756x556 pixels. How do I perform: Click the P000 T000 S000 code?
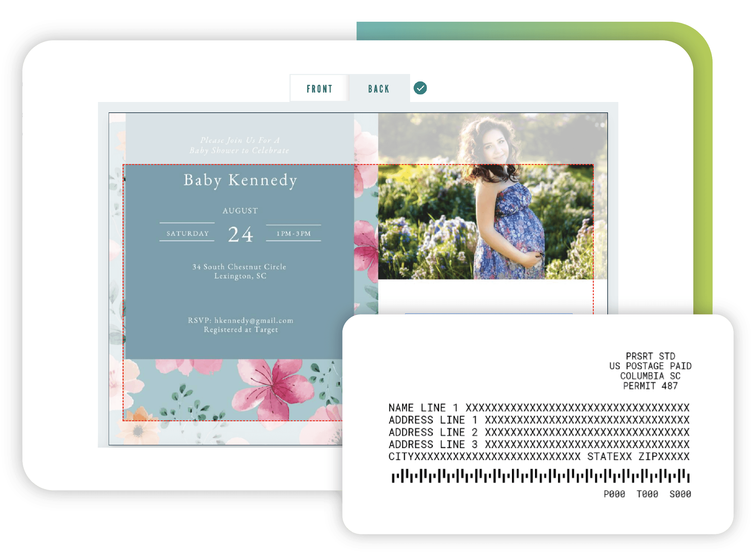[x=647, y=494]
